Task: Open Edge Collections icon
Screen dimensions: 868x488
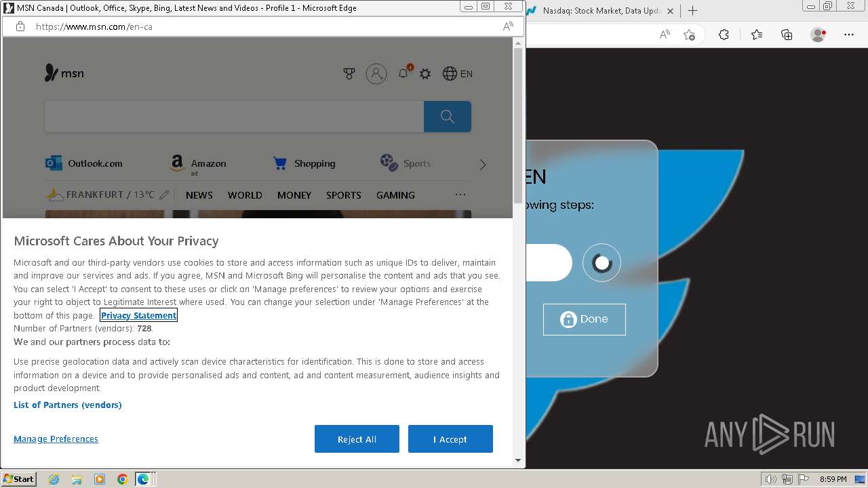Action: (x=787, y=35)
